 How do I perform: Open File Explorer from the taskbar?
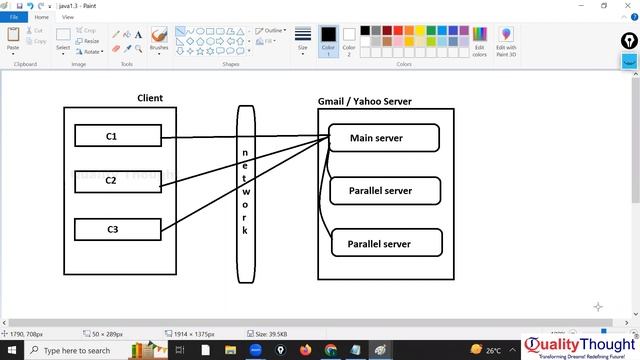pyautogui.click(x=231, y=350)
